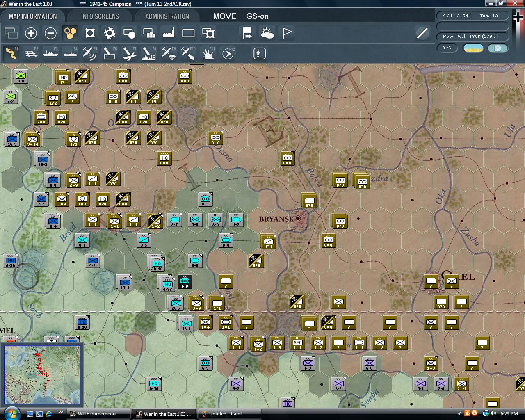Click the War in the East taskbar item
Image resolution: width=525 pixels, height=420 pixels.
164,414
